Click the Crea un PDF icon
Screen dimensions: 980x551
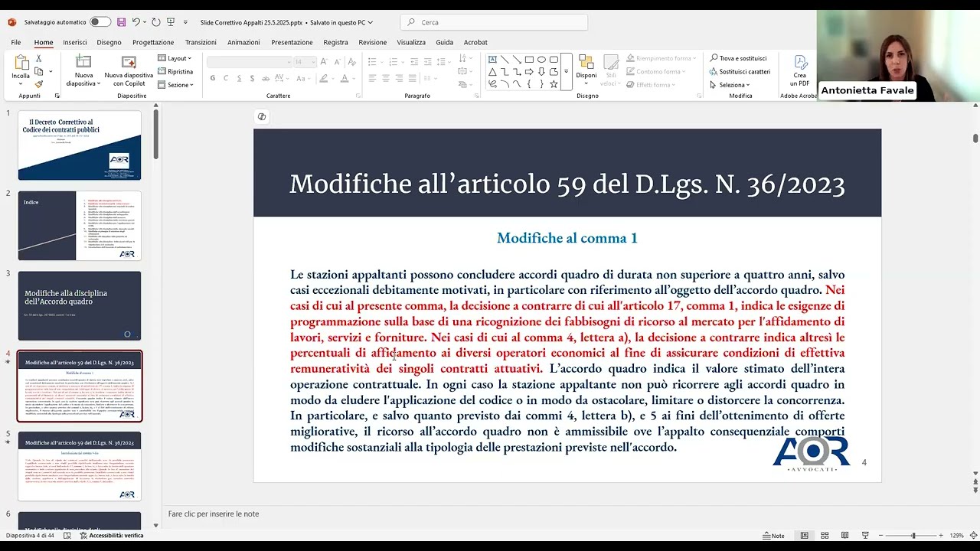[x=800, y=70]
